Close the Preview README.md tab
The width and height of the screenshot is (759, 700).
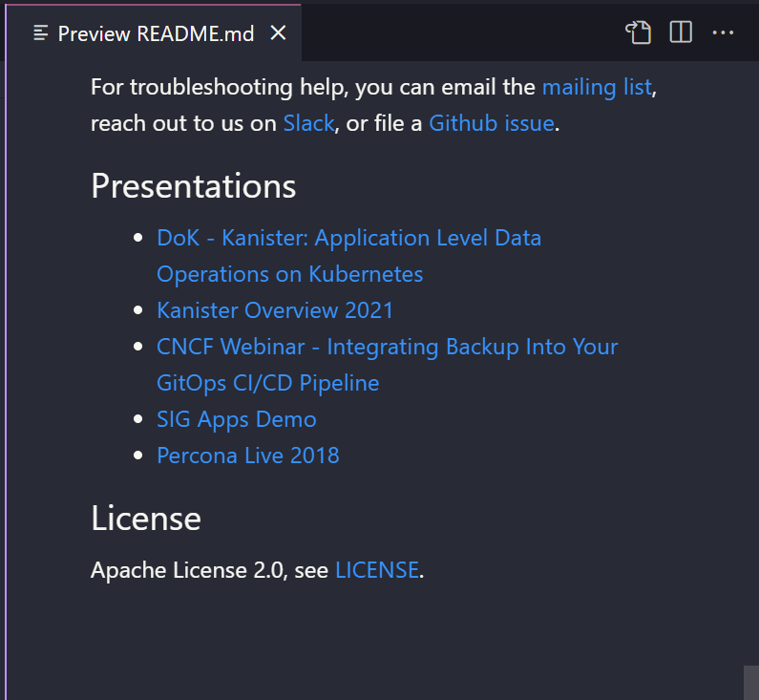[x=278, y=33]
